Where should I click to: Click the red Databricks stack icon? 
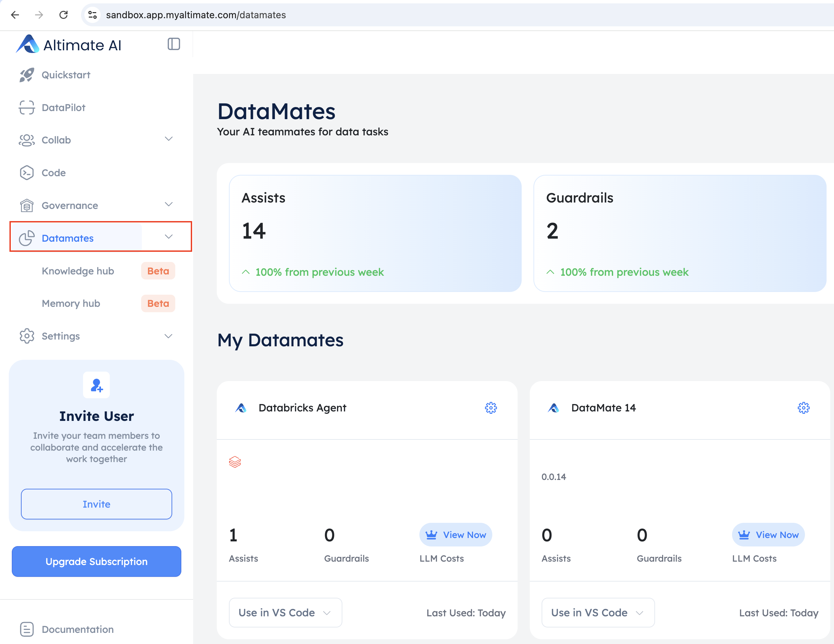pos(235,462)
